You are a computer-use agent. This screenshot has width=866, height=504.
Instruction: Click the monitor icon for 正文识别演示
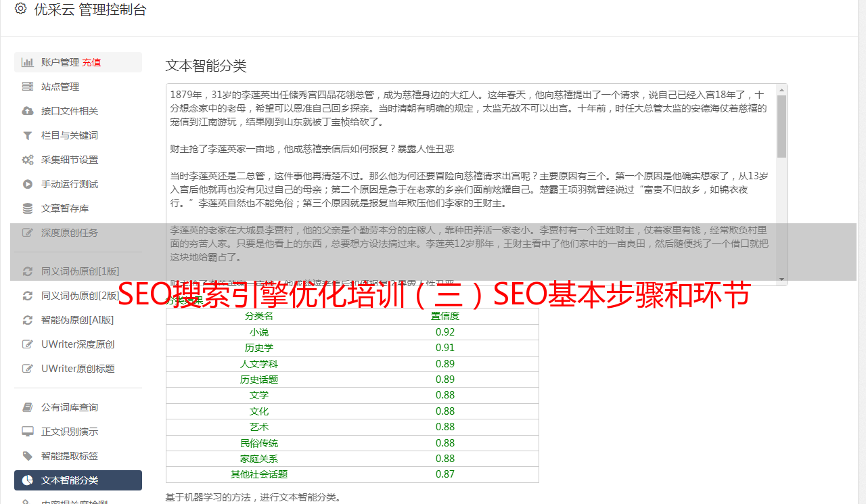28,432
